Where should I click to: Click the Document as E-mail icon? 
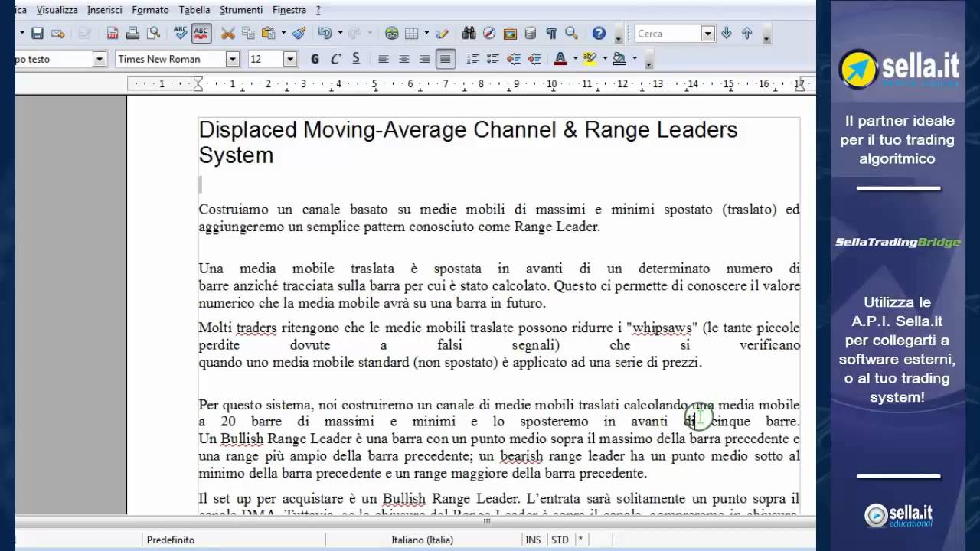58,33
